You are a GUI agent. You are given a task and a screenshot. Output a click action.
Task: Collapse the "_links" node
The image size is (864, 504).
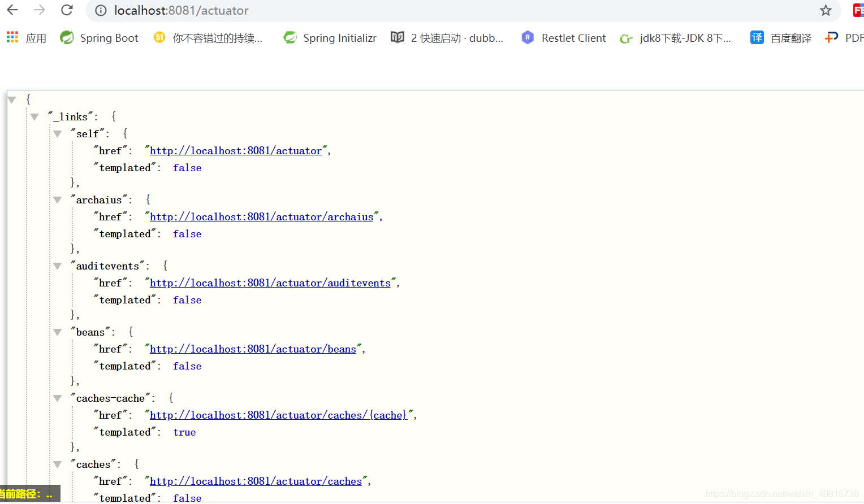pos(34,117)
